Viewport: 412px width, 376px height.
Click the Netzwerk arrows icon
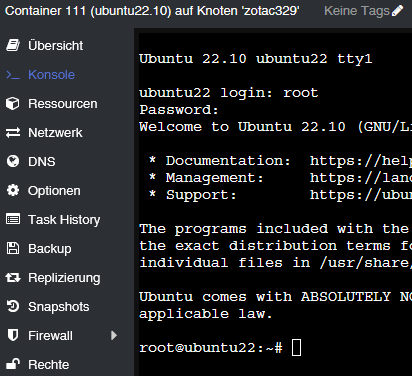click(x=13, y=133)
